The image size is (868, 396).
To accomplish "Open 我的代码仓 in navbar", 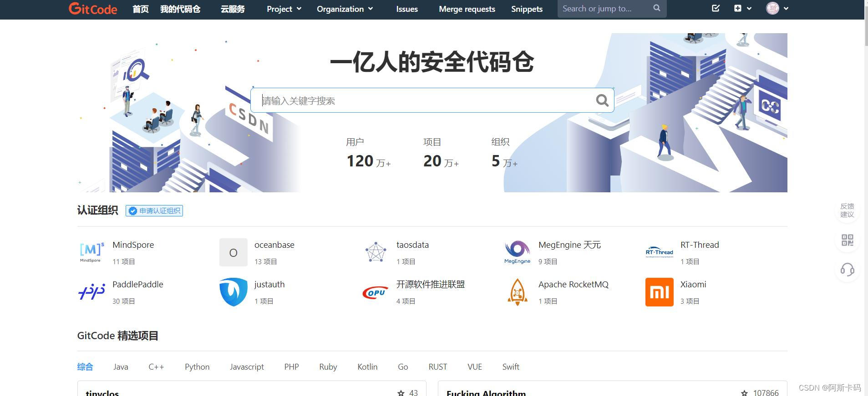I will tap(180, 9).
